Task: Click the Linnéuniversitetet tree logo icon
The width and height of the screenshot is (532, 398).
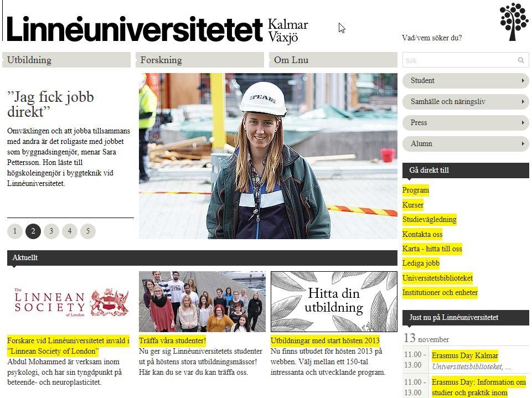Action: [x=514, y=22]
